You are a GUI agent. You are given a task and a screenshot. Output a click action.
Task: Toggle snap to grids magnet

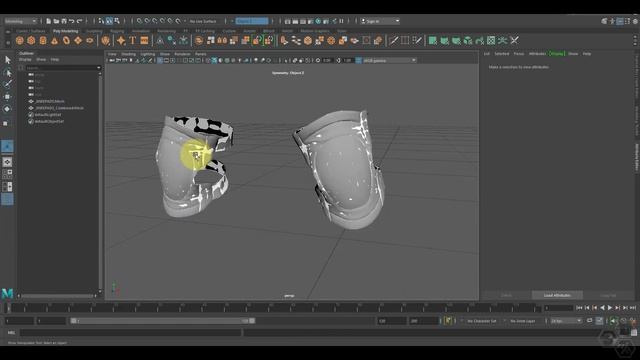tap(140, 21)
